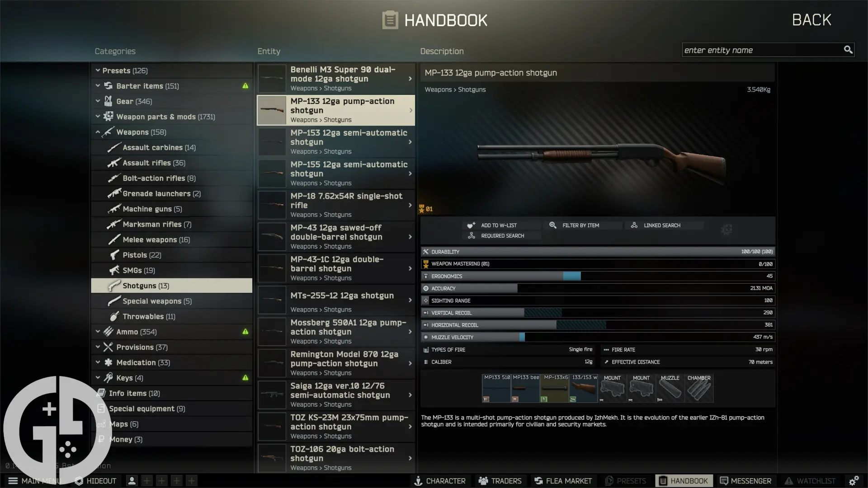Expand the Ammo category
This screenshot has height=488, width=868.
(98, 331)
